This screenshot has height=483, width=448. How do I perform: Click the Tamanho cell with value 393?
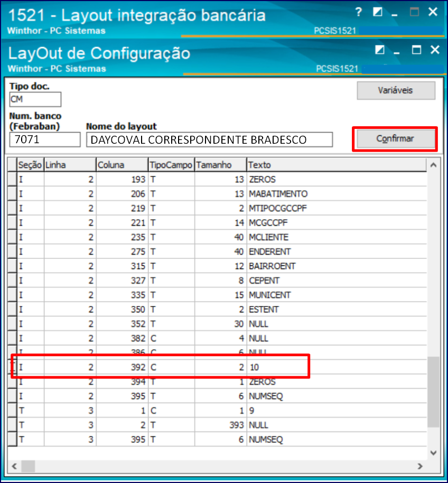pos(220,425)
